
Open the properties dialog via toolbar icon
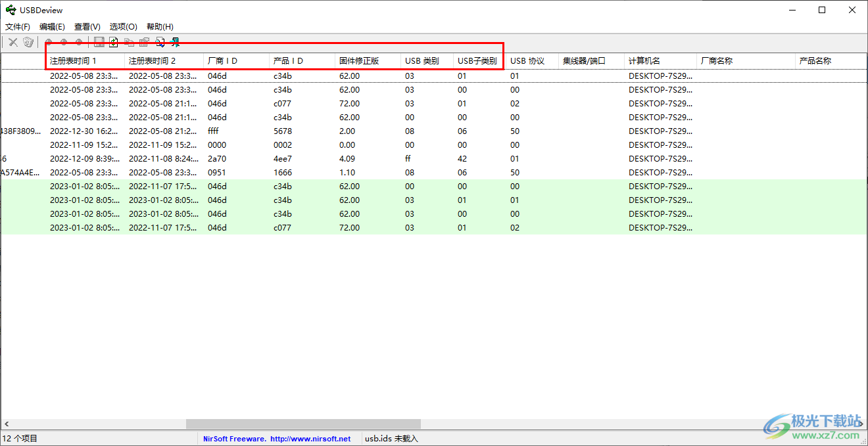point(144,42)
